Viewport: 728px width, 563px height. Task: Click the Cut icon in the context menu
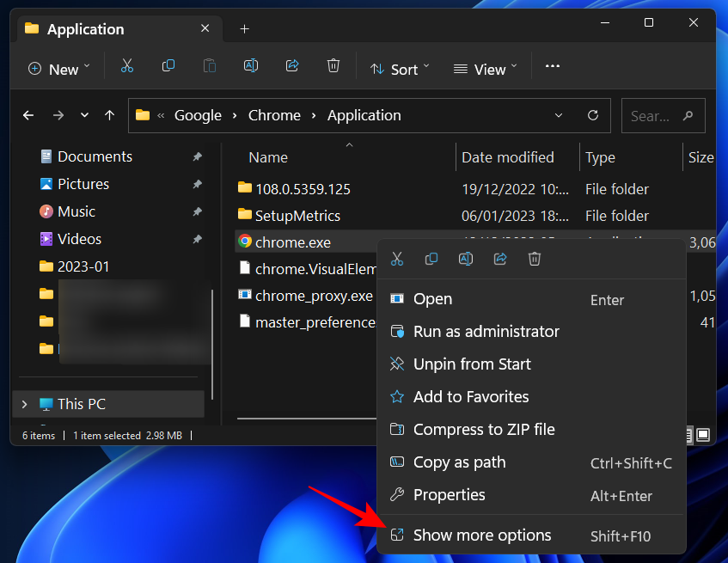pos(397,259)
